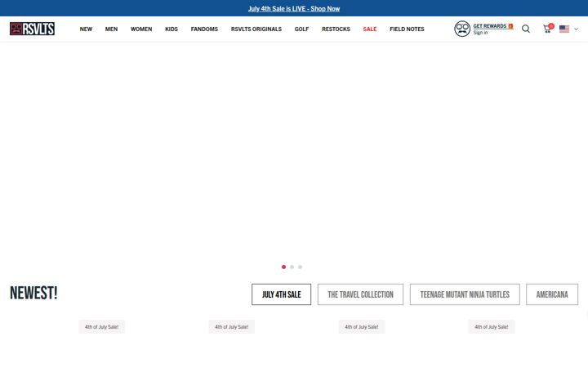Open the MEN menu
This screenshot has height=368, width=588.
pos(111,29)
